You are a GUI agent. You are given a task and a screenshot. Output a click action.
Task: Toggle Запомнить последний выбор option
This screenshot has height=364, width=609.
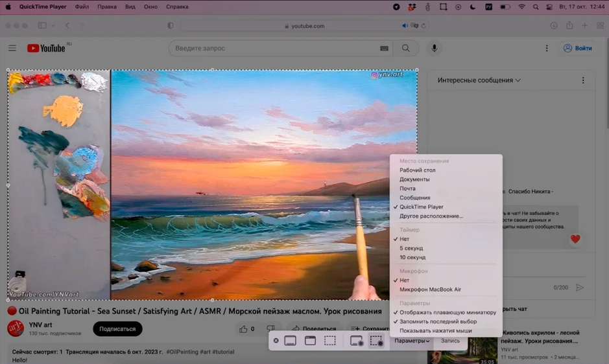(x=438, y=321)
